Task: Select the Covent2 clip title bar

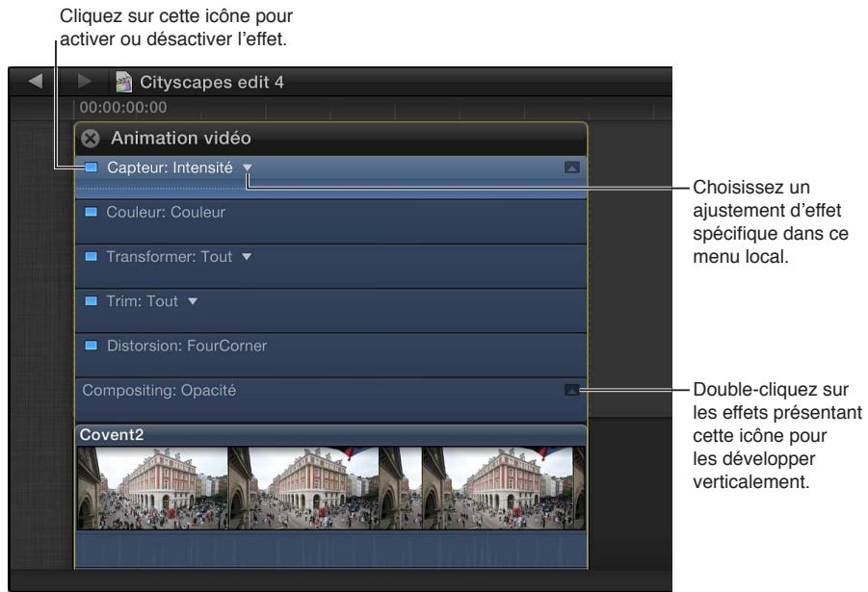Action: (331, 435)
